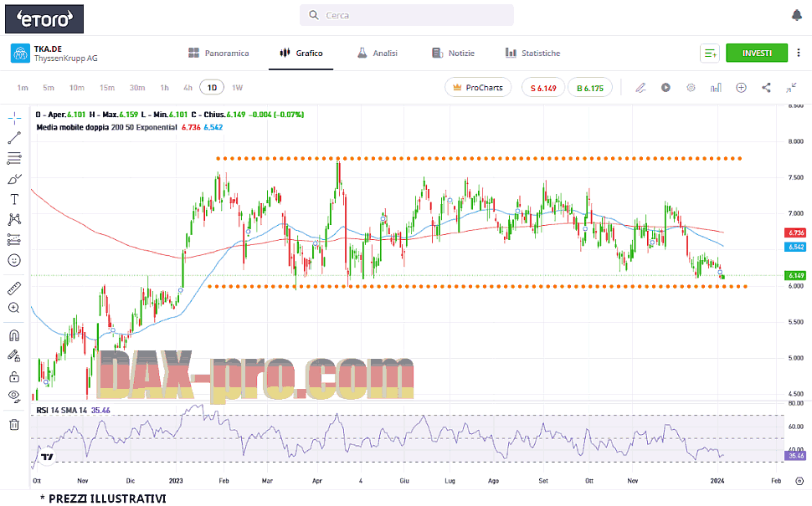The height and width of the screenshot is (506, 812).
Task: Select the 1m timeframe
Action: (23, 88)
